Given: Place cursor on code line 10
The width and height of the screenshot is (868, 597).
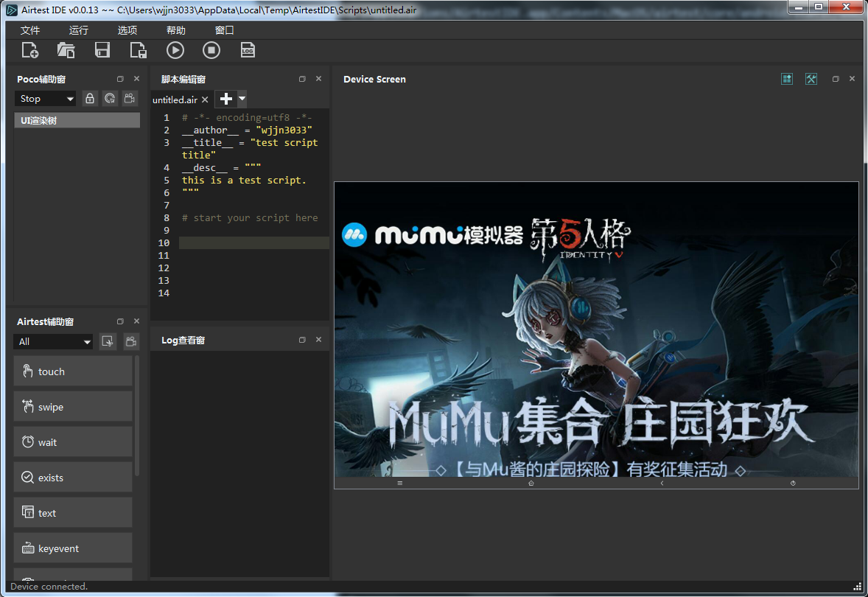Looking at the screenshot, I should tap(254, 242).
